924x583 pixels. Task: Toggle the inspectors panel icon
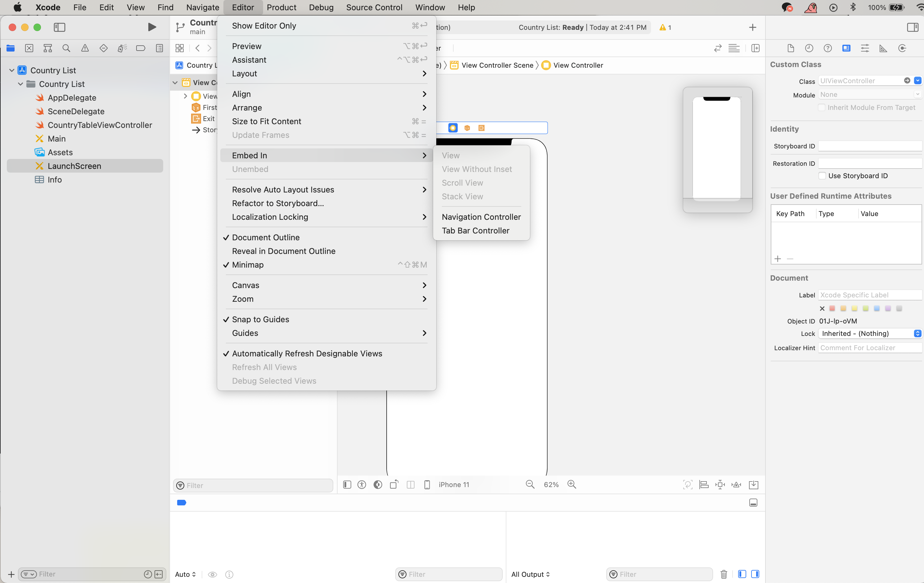tap(913, 27)
